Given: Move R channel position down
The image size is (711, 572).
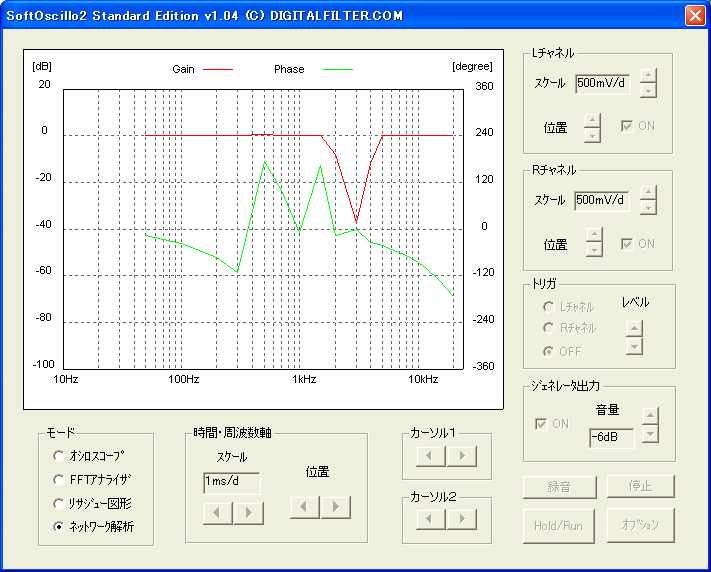Looking at the screenshot, I should tap(594, 249).
